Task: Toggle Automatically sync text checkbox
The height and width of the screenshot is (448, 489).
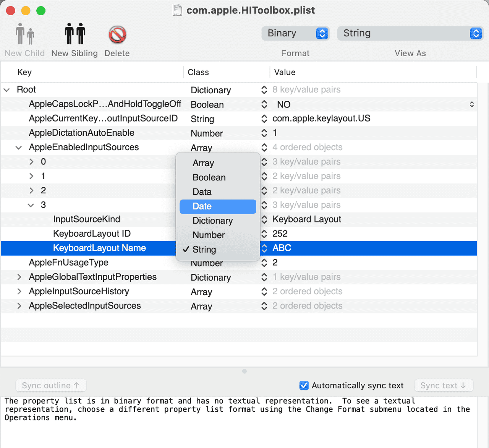Action: pyautogui.click(x=304, y=385)
